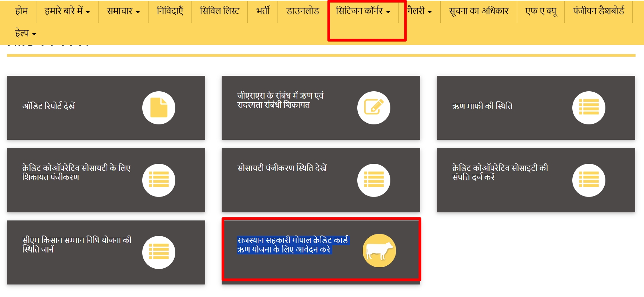Screen dimensions: 644x297
Task: Expand the सिटिजन कॉर्नर dropdown menu
Action: pyautogui.click(x=363, y=11)
